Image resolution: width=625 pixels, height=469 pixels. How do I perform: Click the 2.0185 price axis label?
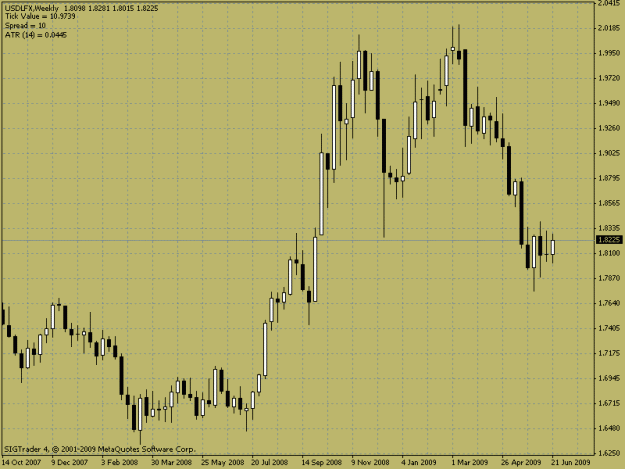click(609, 28)
